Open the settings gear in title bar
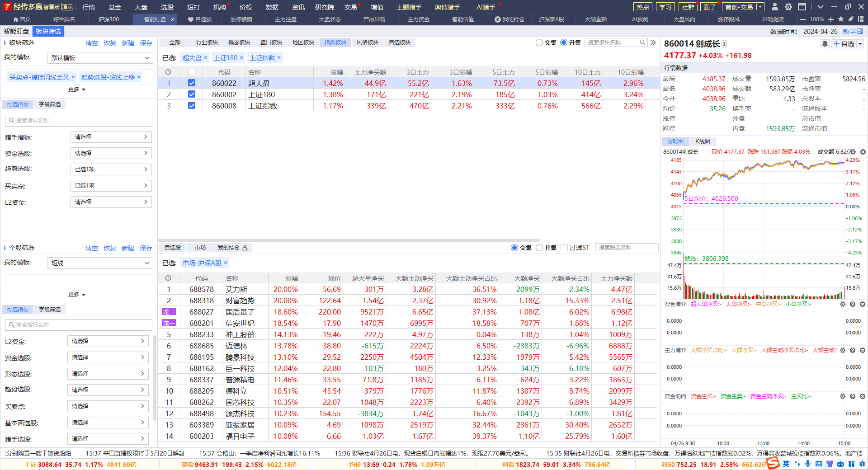This screenshot has width=868, height=470. [x=788, y=7]
